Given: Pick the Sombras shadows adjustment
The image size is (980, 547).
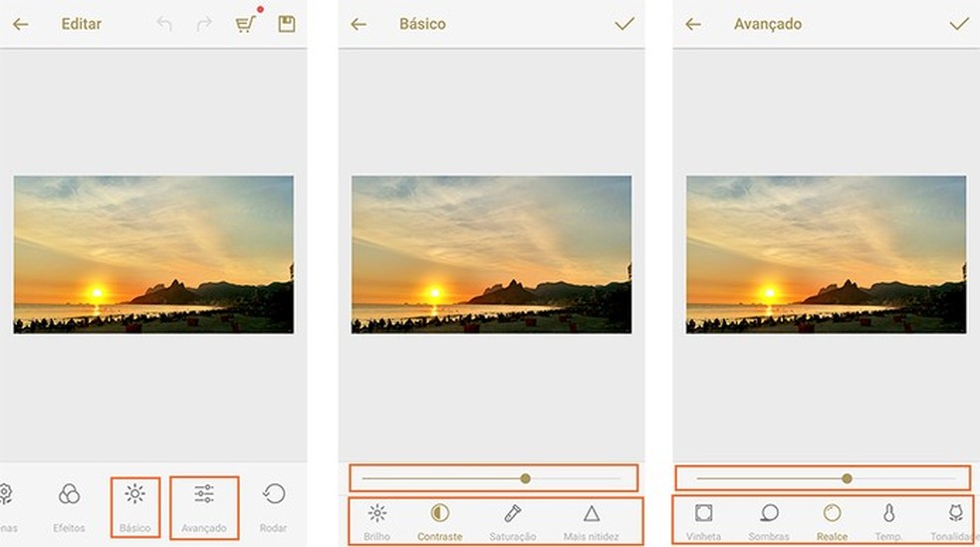Looking at the screenshot, I should coord(769,523).
